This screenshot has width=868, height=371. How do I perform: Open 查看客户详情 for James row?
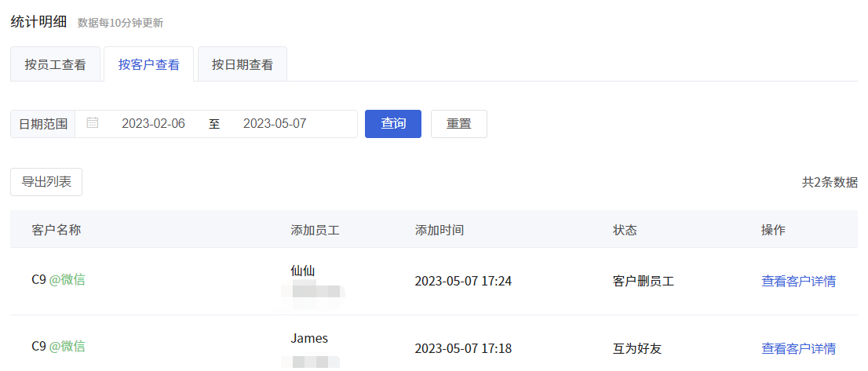(x=798, y=348)
